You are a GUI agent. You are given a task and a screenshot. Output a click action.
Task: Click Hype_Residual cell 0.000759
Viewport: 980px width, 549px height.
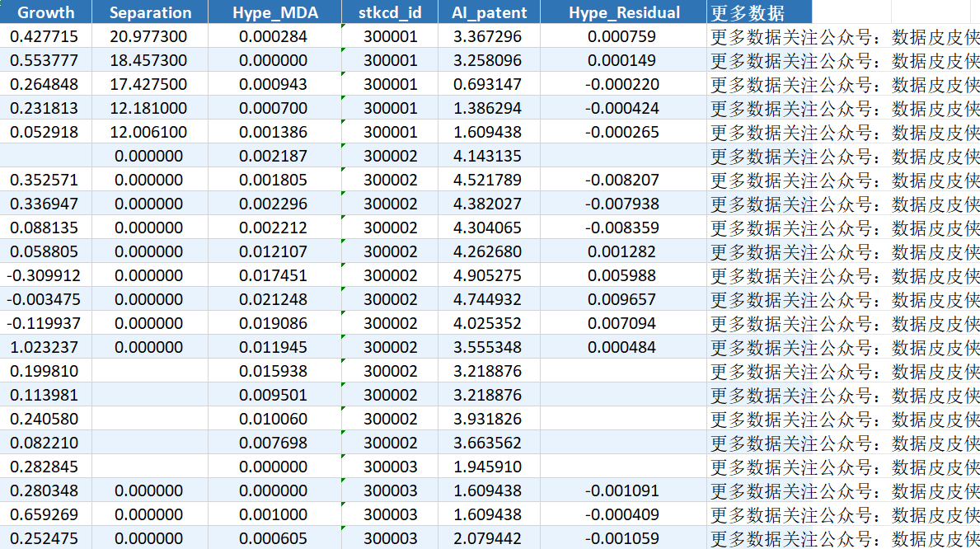pos(624,36)
